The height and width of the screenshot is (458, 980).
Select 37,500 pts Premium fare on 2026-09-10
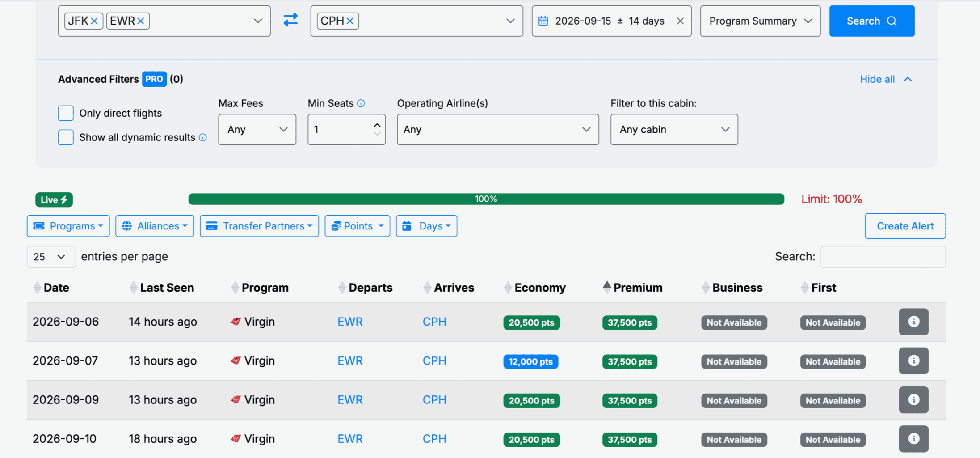(x=630, y=440)
